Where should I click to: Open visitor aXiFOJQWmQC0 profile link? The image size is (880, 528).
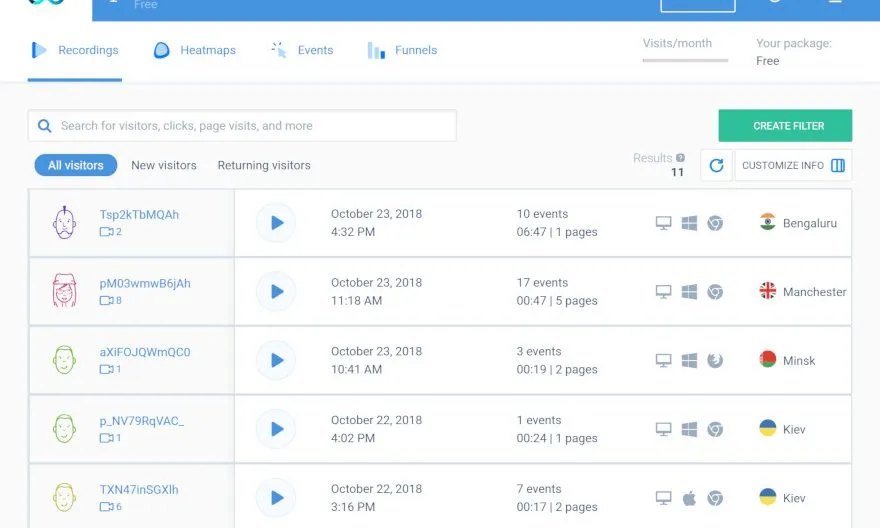[x=145, y=352]
